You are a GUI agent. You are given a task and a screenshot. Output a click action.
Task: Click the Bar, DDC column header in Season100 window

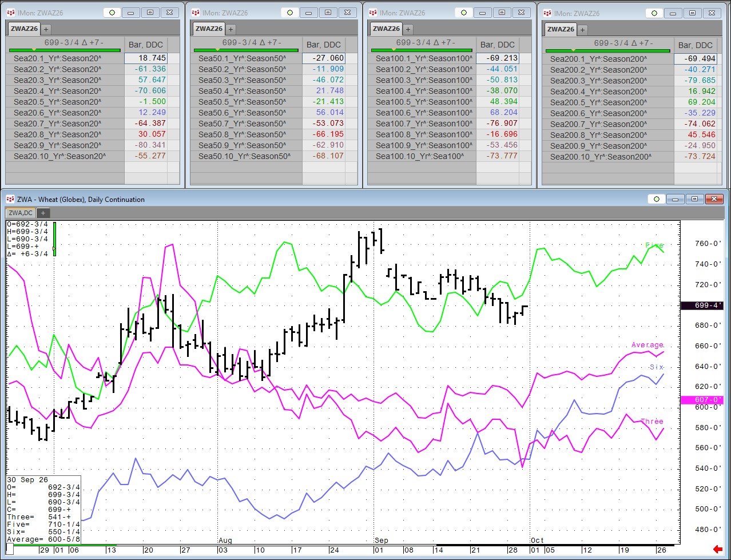point(498,45)
